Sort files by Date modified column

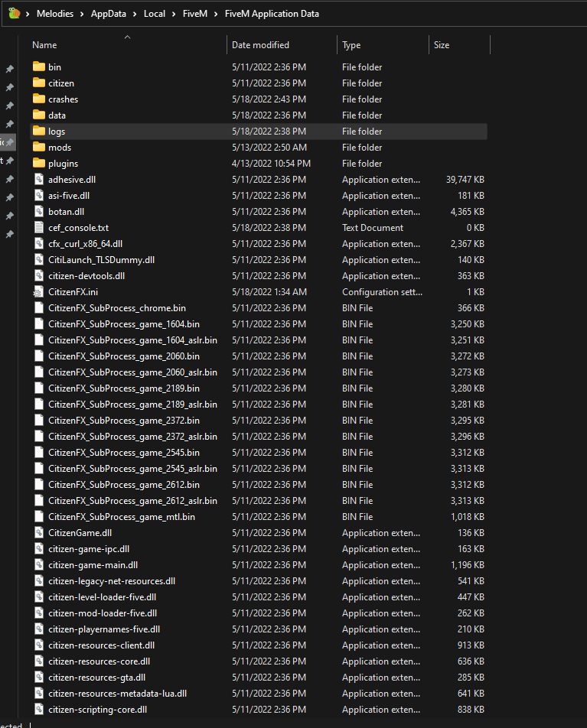pyautogui.click(x=260, y=45)
